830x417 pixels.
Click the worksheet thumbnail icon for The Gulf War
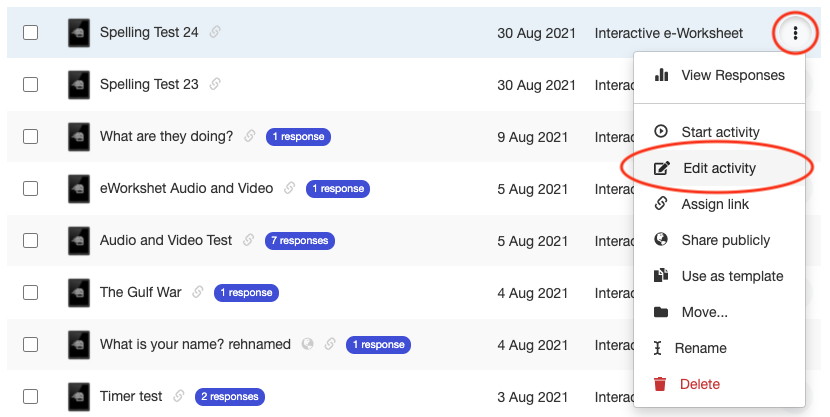(x=79, y=293)
